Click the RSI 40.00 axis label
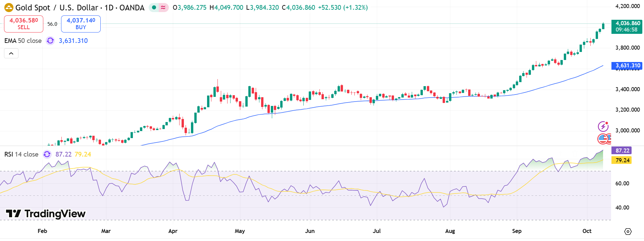 click(622, 207)
